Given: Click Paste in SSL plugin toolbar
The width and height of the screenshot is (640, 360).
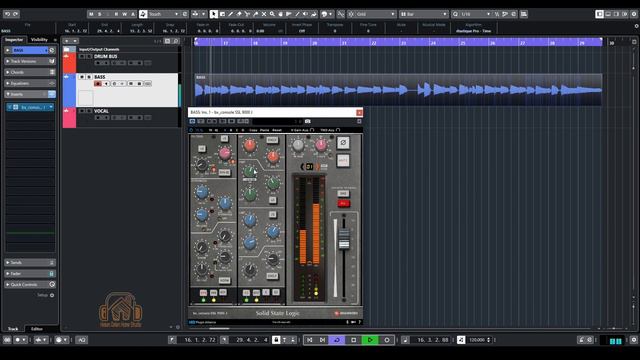Looking at the screenshot, I should click(x=264, y=130).
